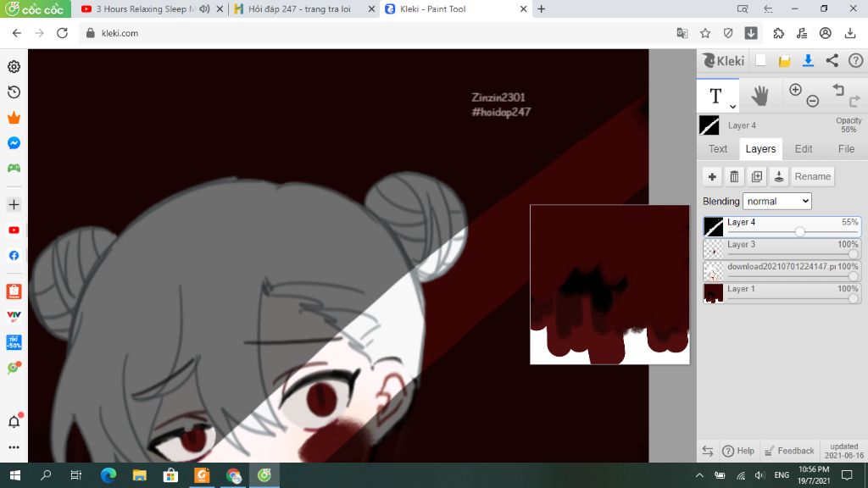Switch to the Text tab
The width and height of the screenshot is (868, 488).
pos(718,149)
